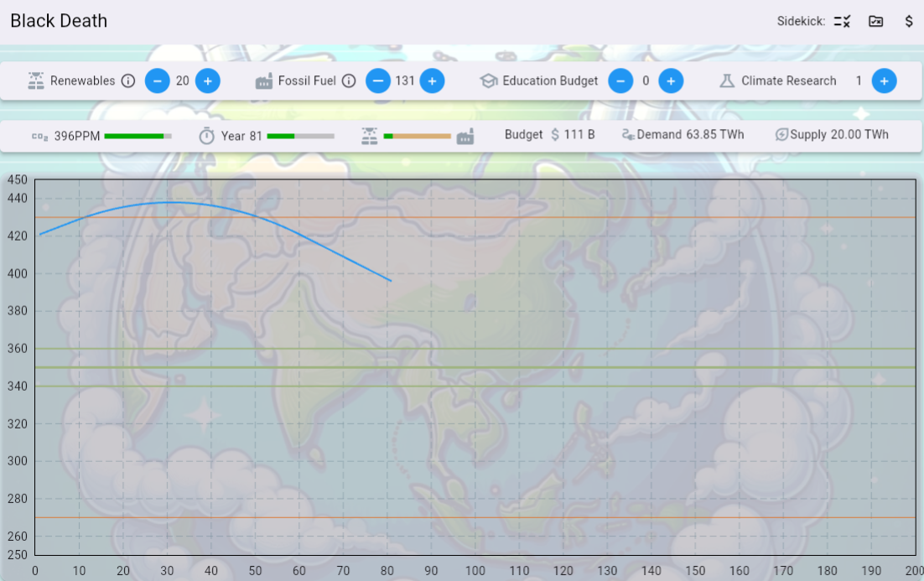Decrease the Renewables value with the minus button
924x581 pixels.
point(158,80)
